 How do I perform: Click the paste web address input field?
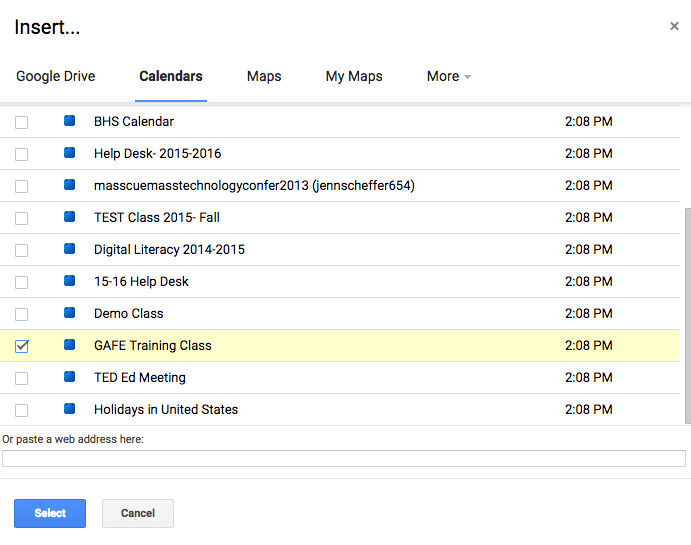pos(344,459)
